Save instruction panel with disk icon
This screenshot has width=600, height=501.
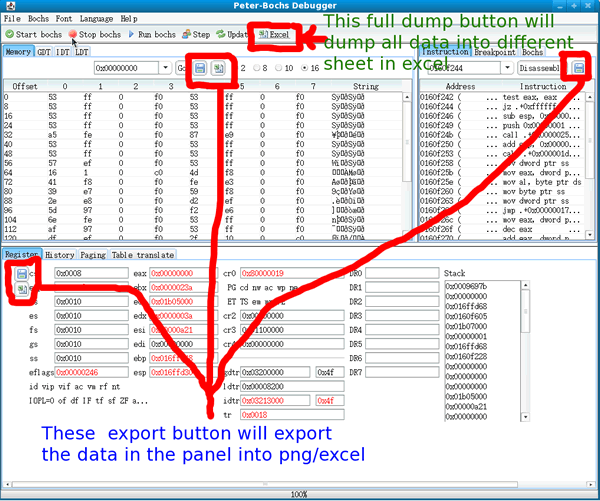pos(579,68)
